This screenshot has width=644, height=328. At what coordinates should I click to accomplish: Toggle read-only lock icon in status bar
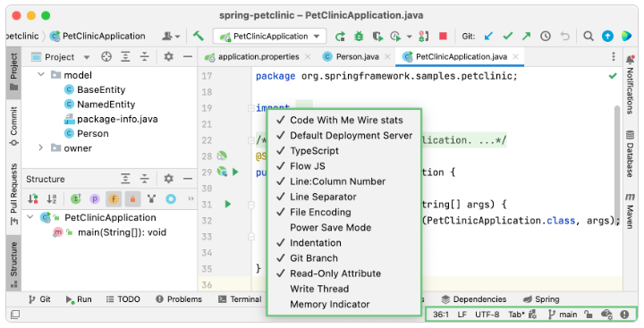(589, 315)
